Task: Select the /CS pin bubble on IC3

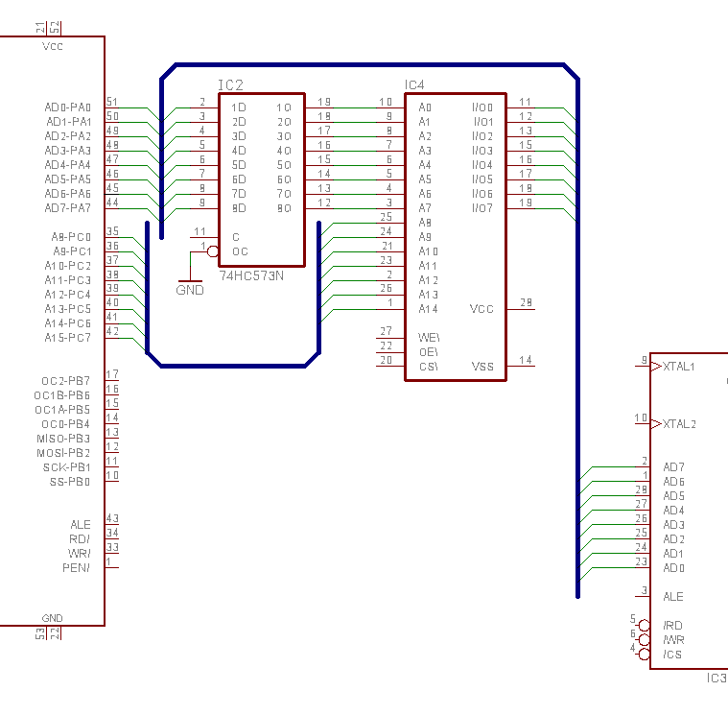Action: tap(644, 655)
